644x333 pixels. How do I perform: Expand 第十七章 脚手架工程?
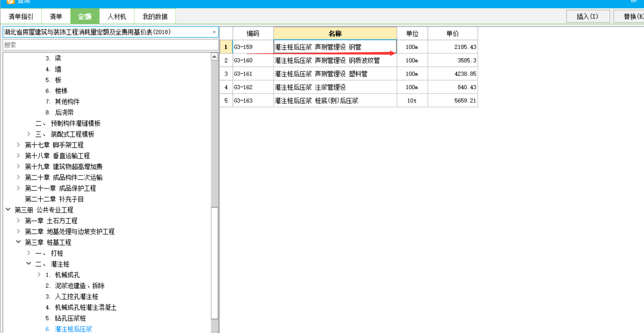coord(19,145)
